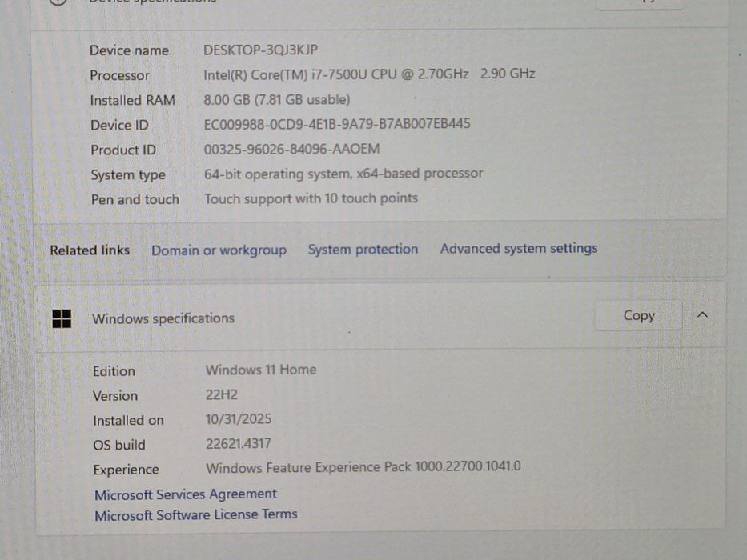Select processor value Intel Core i7-7500U
Viewport: 747px width, 560px height.
[369, 74]
